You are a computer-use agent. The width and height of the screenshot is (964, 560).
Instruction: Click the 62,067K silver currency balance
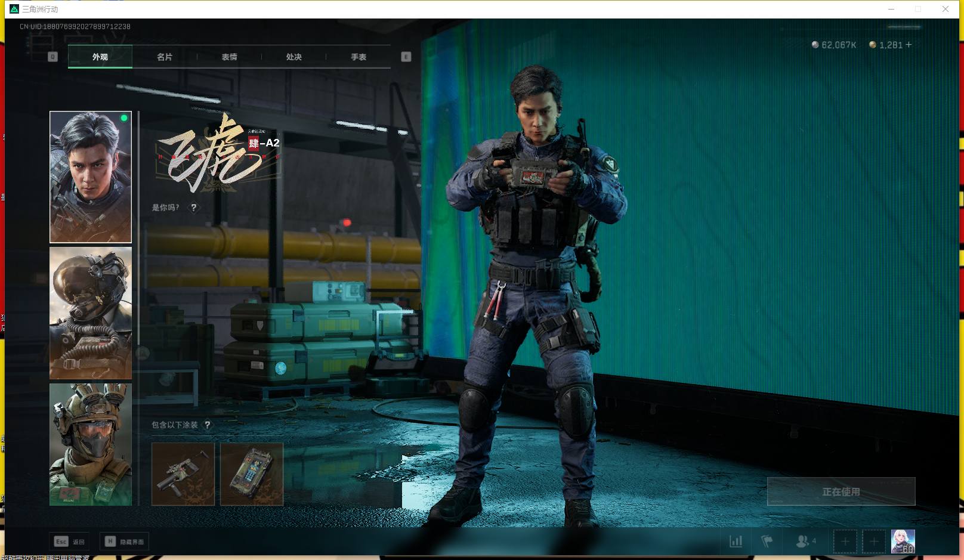coord(834,45)
